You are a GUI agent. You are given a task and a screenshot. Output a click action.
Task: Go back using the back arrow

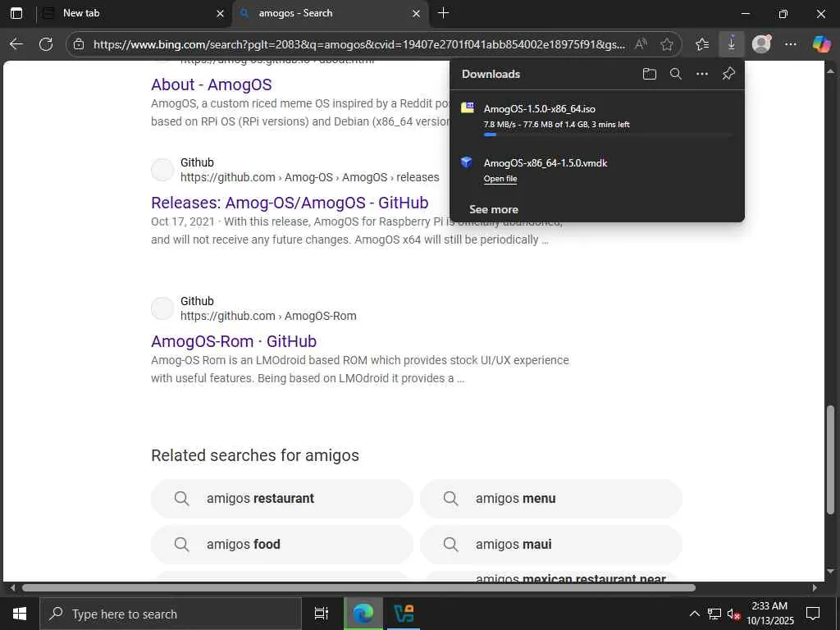tap(16, 44)
